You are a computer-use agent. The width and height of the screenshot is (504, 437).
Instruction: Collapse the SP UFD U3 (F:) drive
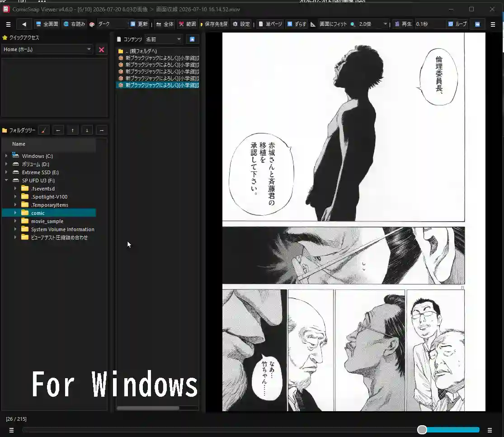click(x=6, y=180)
